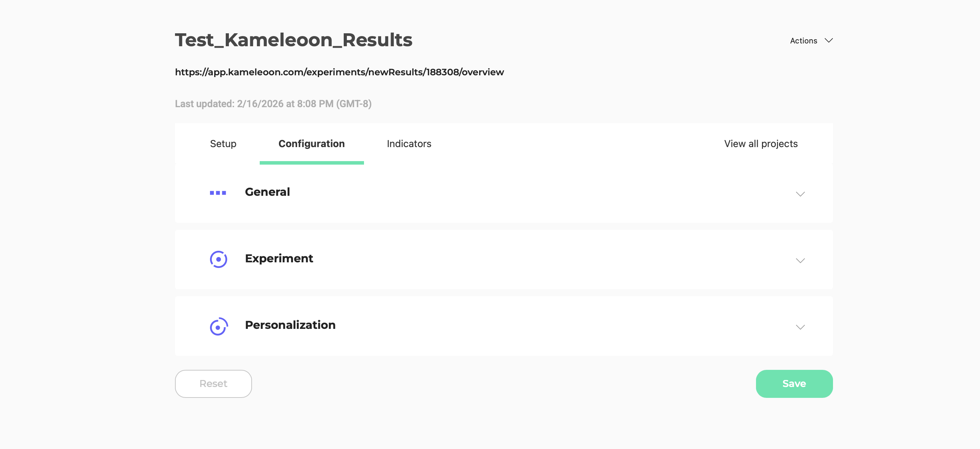Open the Actions dropdown label
This screenshot has height=449, width=980.
point(803,41)
